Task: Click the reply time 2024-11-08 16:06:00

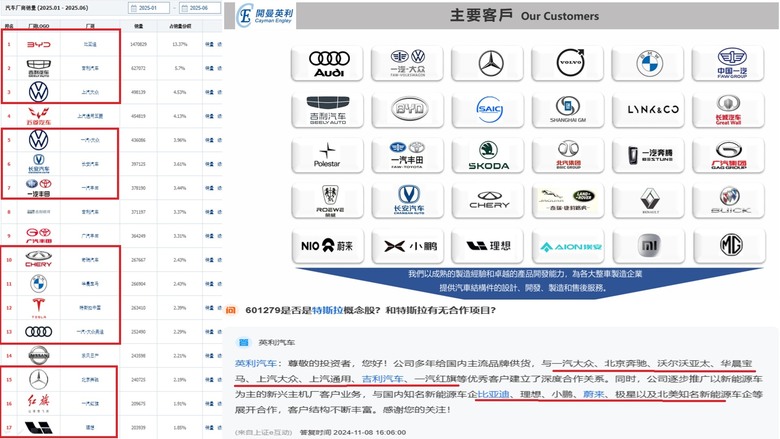Action: pyautogui.click(x=353, y=433)
